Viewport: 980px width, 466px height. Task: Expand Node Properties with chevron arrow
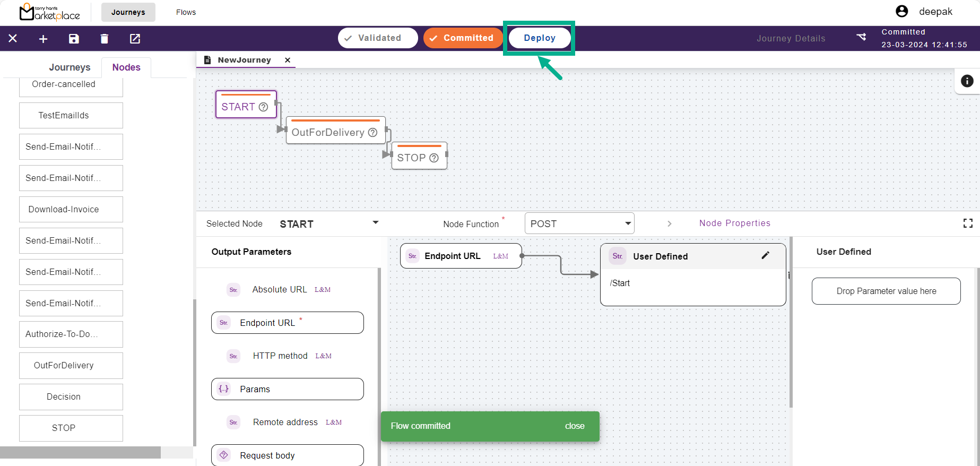coord(670,224)
